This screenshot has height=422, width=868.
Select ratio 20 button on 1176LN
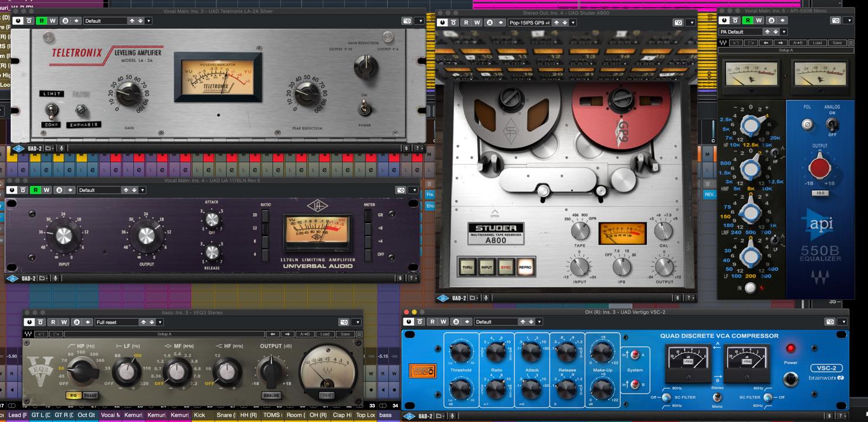(x=265, y=215)
